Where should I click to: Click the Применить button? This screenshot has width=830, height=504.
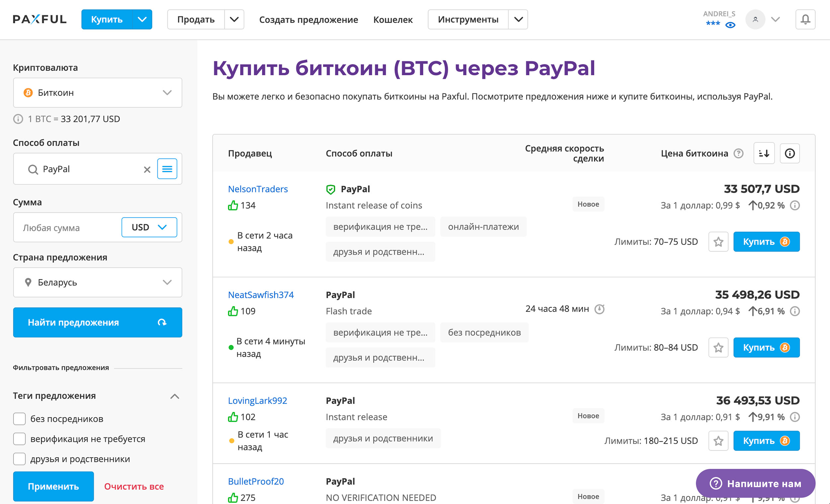coord(53,486)
